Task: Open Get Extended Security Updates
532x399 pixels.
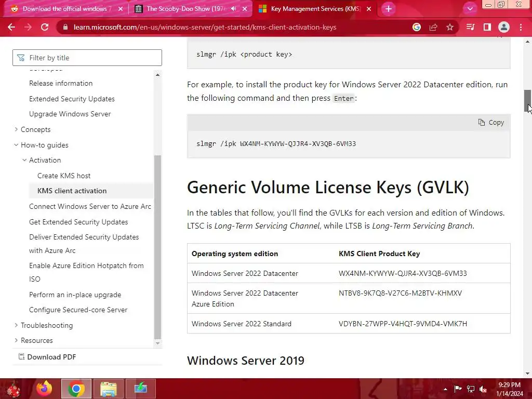Action: tap(78, 222)
